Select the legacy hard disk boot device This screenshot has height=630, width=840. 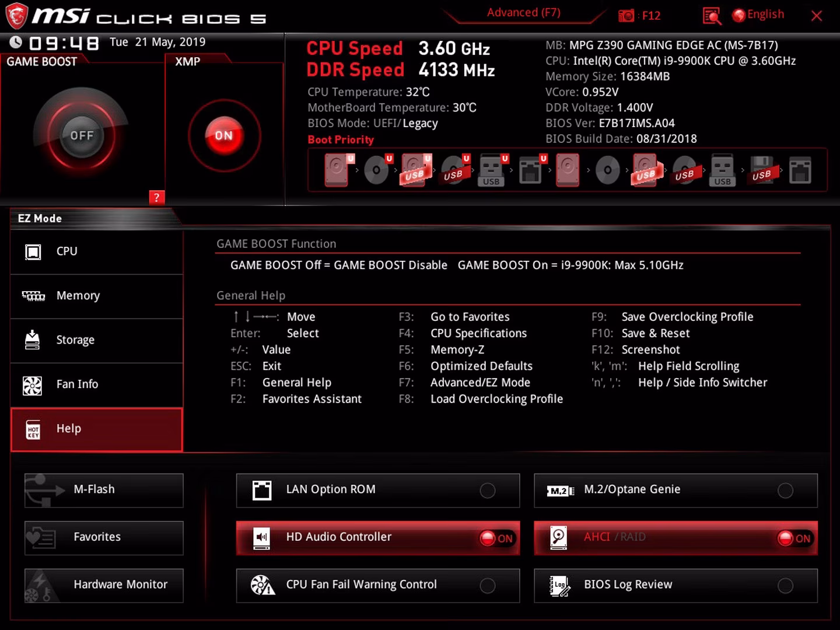(568, 170)
